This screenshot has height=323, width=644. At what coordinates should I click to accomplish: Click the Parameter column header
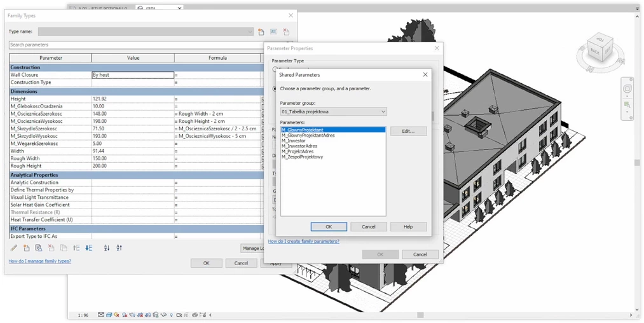tap(50, 58)
